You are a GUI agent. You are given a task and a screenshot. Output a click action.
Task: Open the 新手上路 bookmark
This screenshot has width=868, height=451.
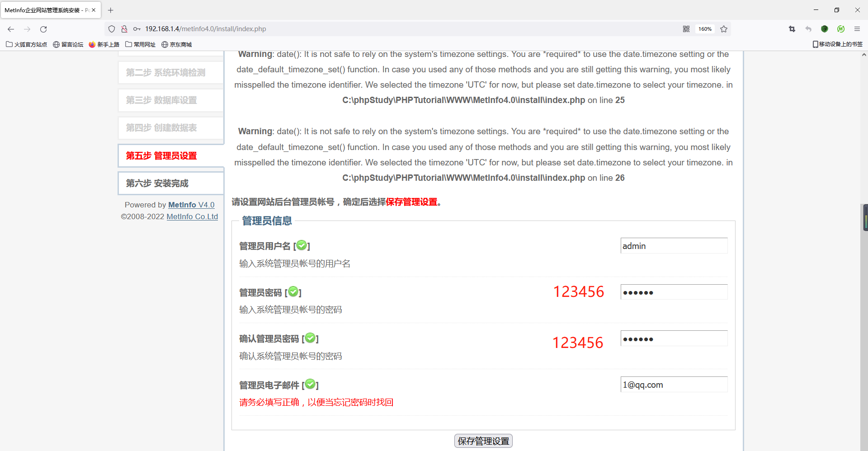[104, 44]
